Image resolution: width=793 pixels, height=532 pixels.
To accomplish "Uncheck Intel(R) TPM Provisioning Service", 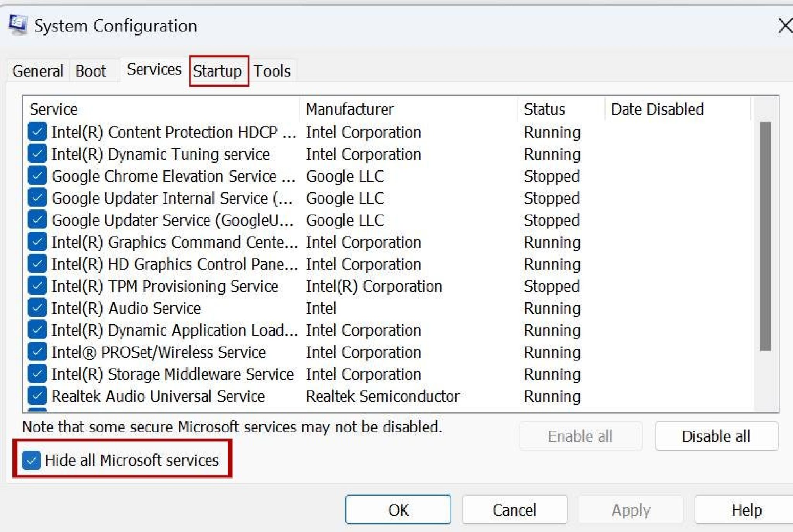I will pos(37,286).
